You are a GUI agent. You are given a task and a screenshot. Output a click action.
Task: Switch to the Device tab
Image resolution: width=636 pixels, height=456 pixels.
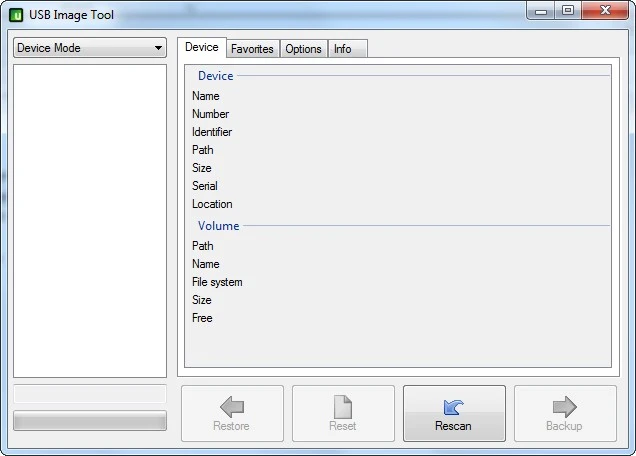coord(201,47)
